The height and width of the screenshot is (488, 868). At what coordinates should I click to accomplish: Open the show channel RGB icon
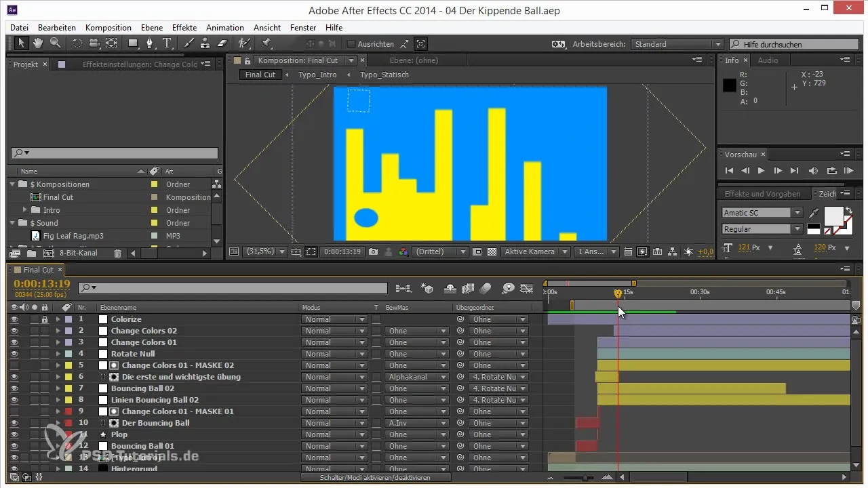point(403,251)
